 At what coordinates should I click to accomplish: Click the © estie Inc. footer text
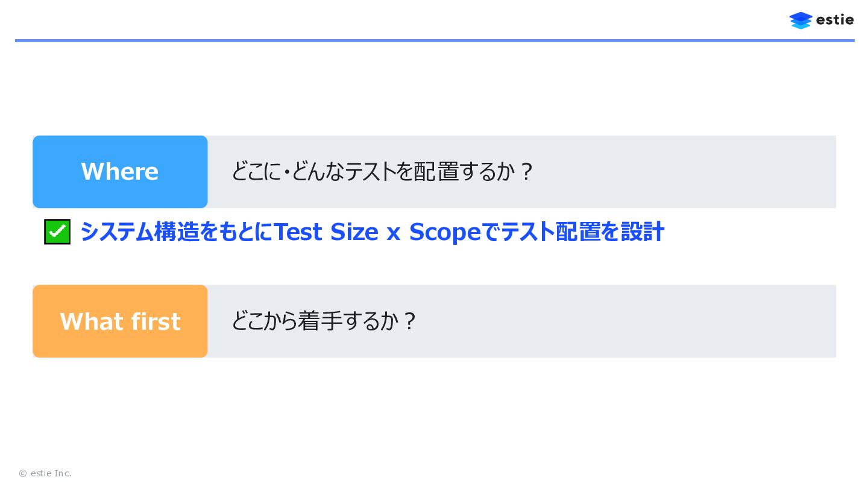45,473
